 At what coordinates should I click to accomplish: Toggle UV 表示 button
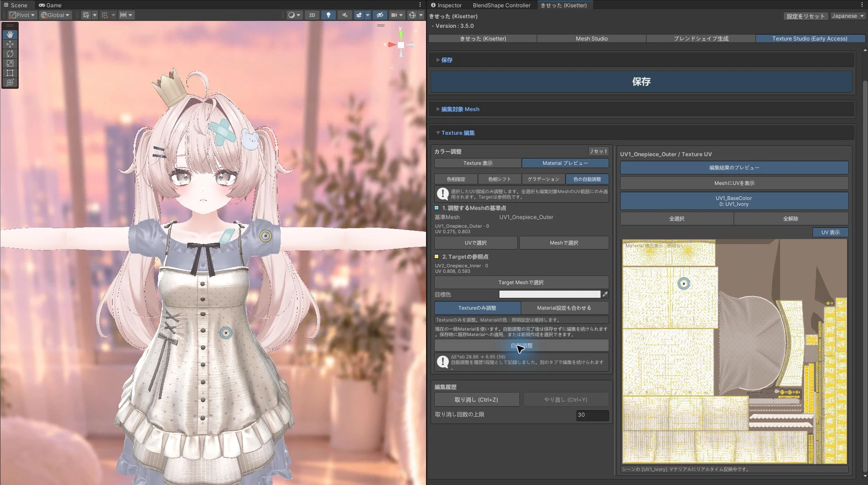tap(830, 232)
